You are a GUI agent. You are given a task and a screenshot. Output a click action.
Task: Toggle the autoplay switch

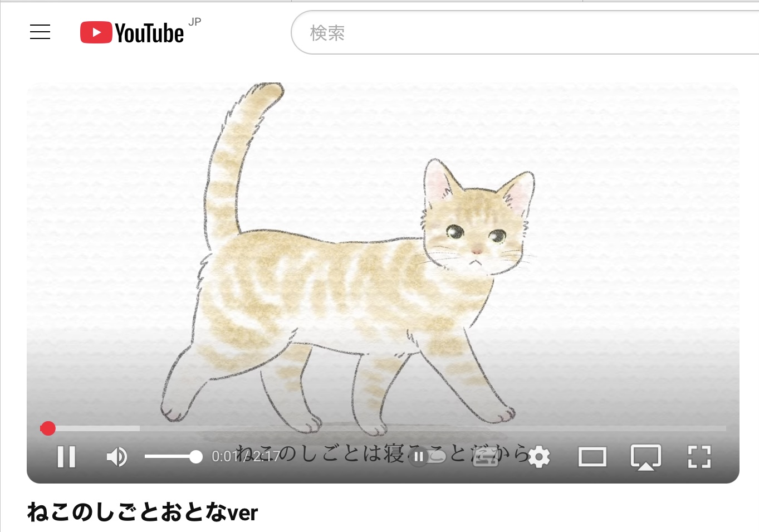coord(429,457)
